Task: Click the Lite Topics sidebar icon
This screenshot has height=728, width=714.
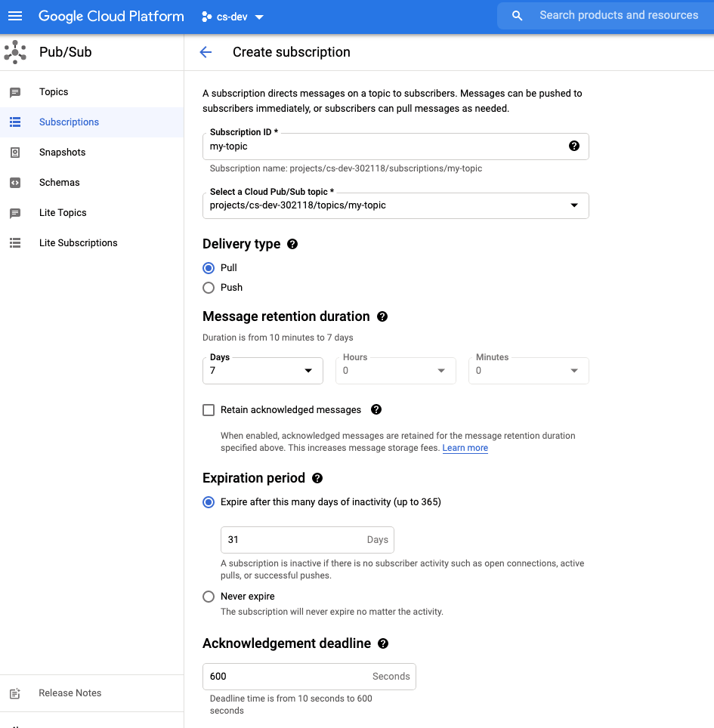Action: click(15, 213)
